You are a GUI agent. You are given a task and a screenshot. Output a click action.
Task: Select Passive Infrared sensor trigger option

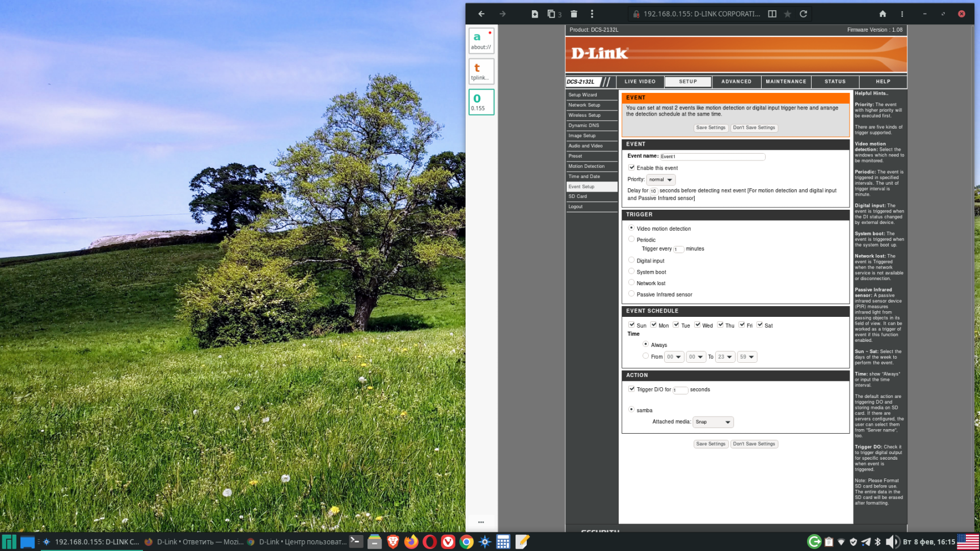point(631,294)
